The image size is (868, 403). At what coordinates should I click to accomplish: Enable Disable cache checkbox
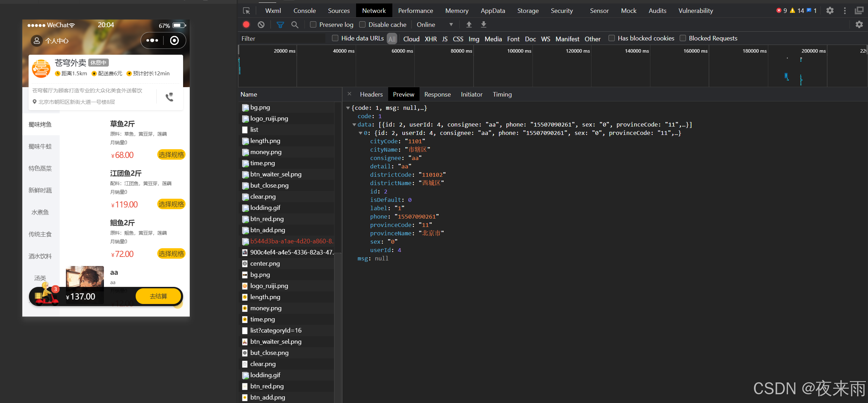pos(362,24)
